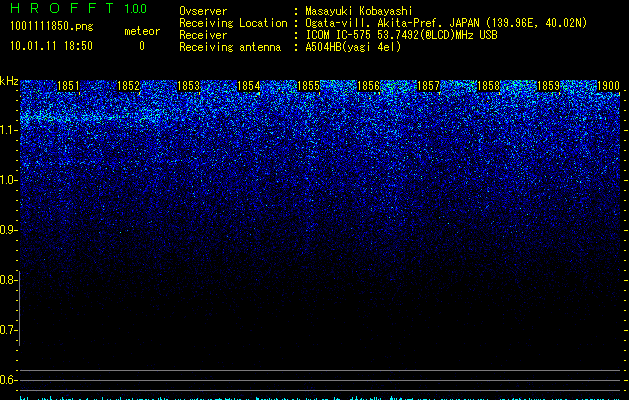Click the 0.8 kHz axis label
Viewport: 629px width, 400px height.
[x=8, y=280]
